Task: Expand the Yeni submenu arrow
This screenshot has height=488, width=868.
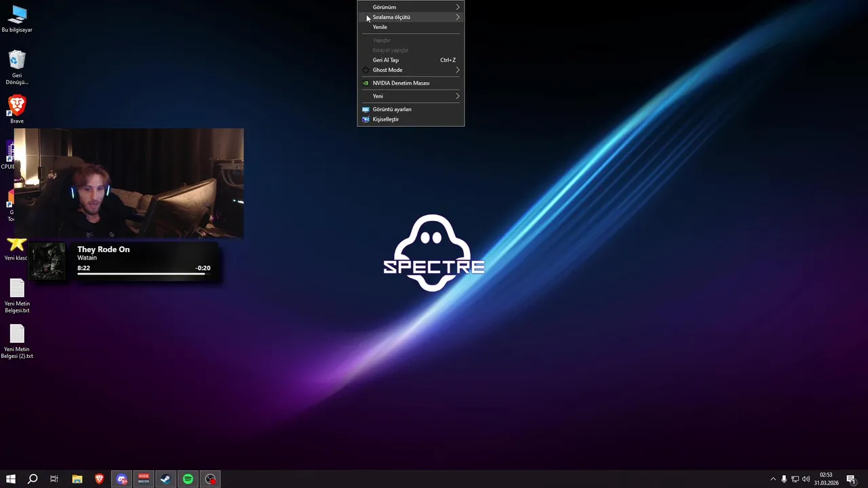Action: coord(457,96)
